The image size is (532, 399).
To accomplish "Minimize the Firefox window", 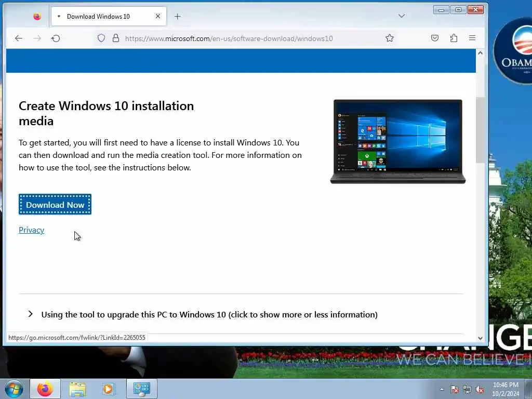I will click(441, 10).
